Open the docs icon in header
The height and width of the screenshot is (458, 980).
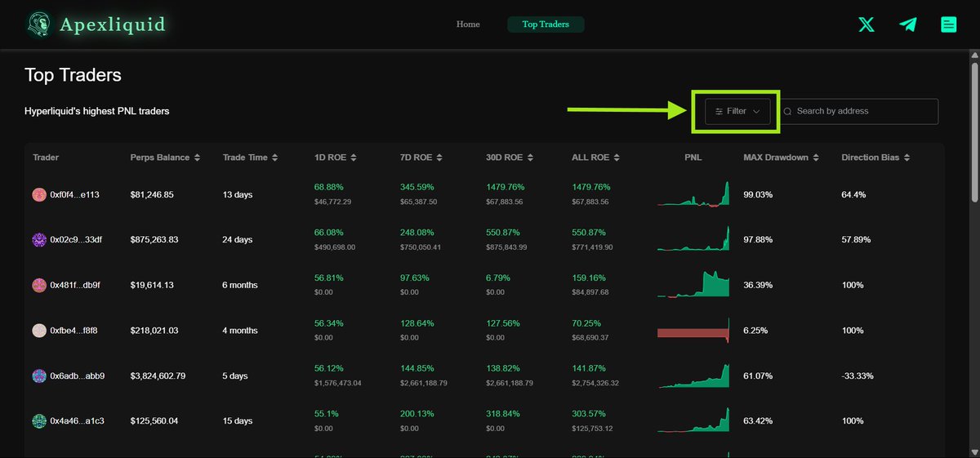click(948, 24)
